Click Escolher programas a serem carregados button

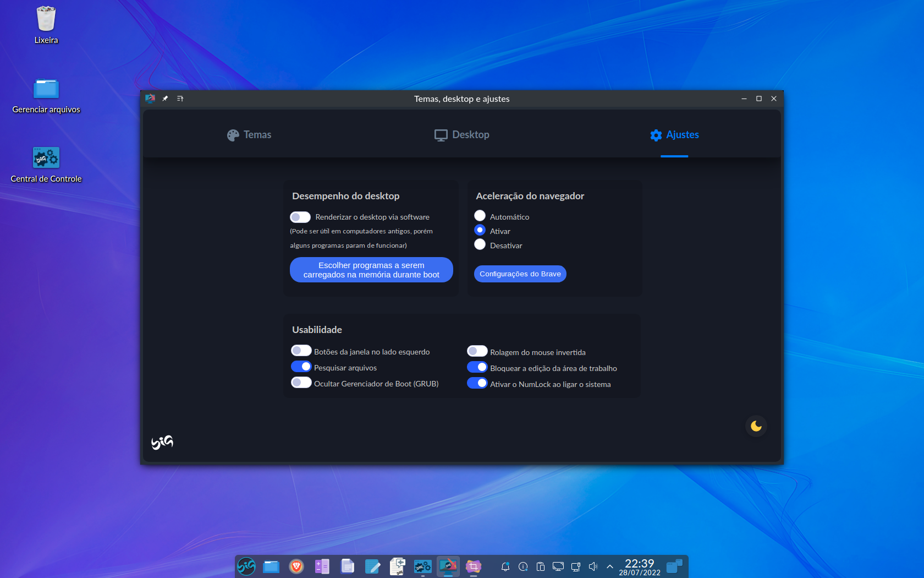point(371,270)
